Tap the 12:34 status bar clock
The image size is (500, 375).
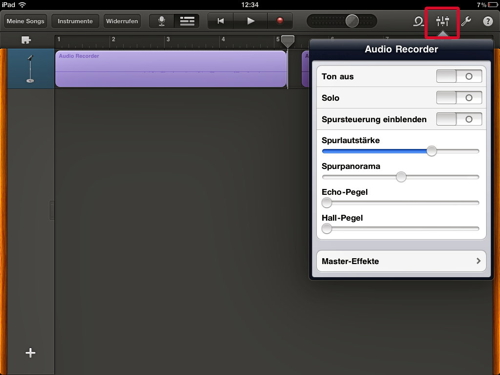[250, 5]
